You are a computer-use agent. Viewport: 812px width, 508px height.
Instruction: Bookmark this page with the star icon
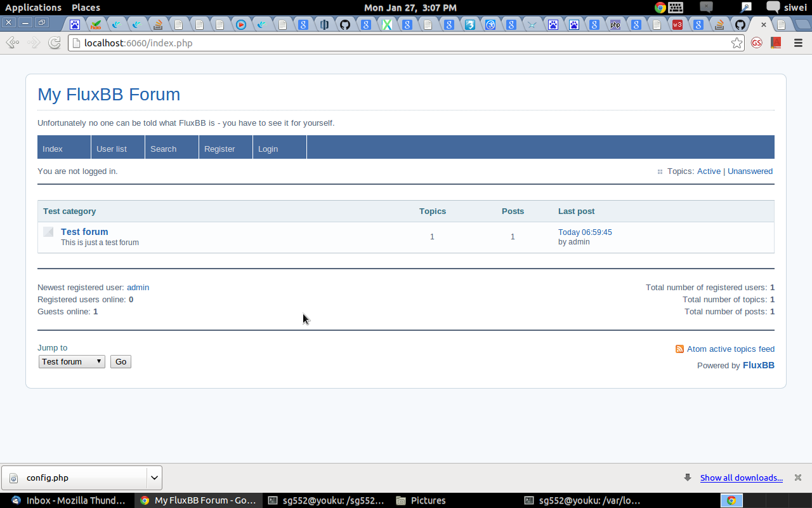[737, 43]
